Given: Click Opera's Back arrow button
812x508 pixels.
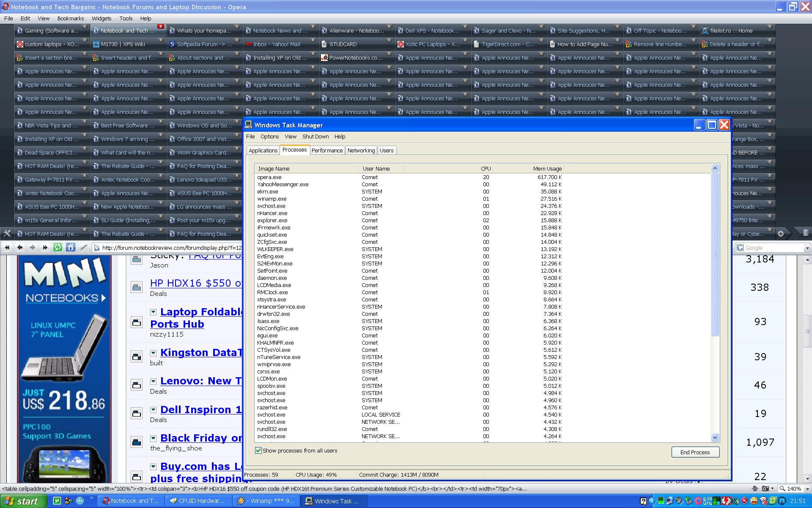Looking at the screenshot, I should click(x=19, y=248).
